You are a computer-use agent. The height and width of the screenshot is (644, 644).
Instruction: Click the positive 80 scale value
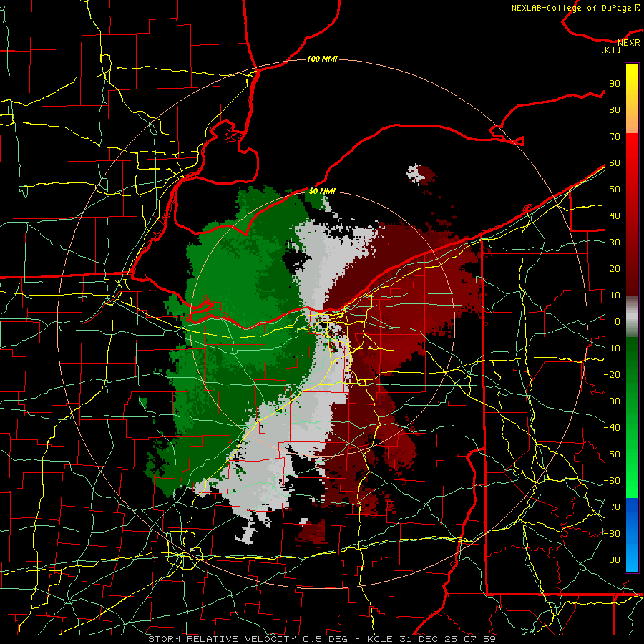[x=615, y=109]
